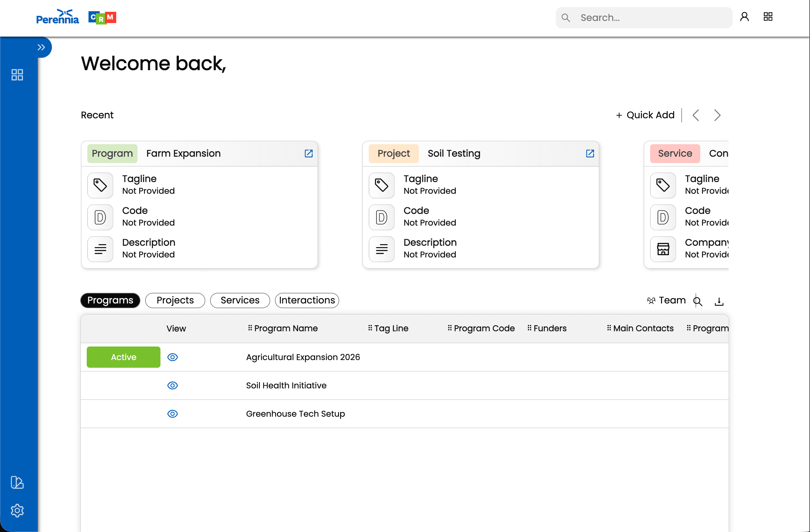The height and width of the screenshot is (532, 810).
Task: View Greenhouse Tech Setup with eye icon
Action: [x=173, y=414]
